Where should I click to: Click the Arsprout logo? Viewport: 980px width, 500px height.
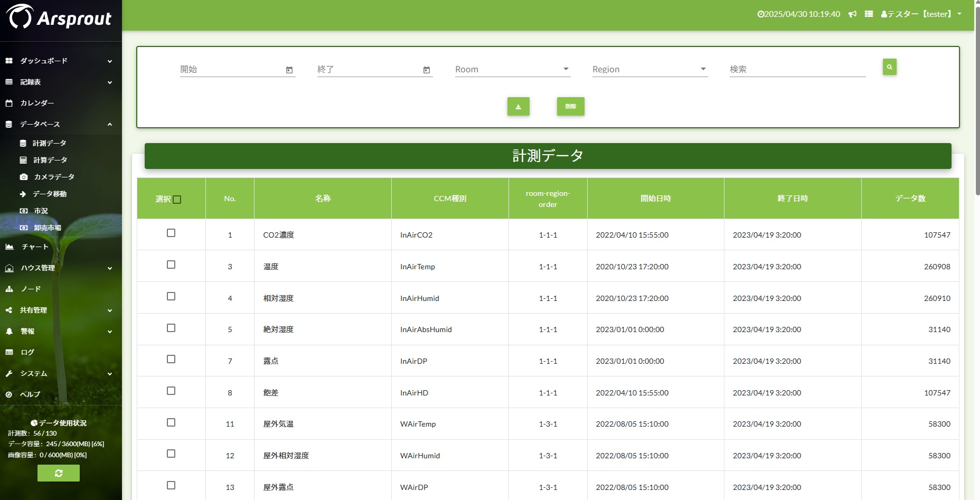59,17
